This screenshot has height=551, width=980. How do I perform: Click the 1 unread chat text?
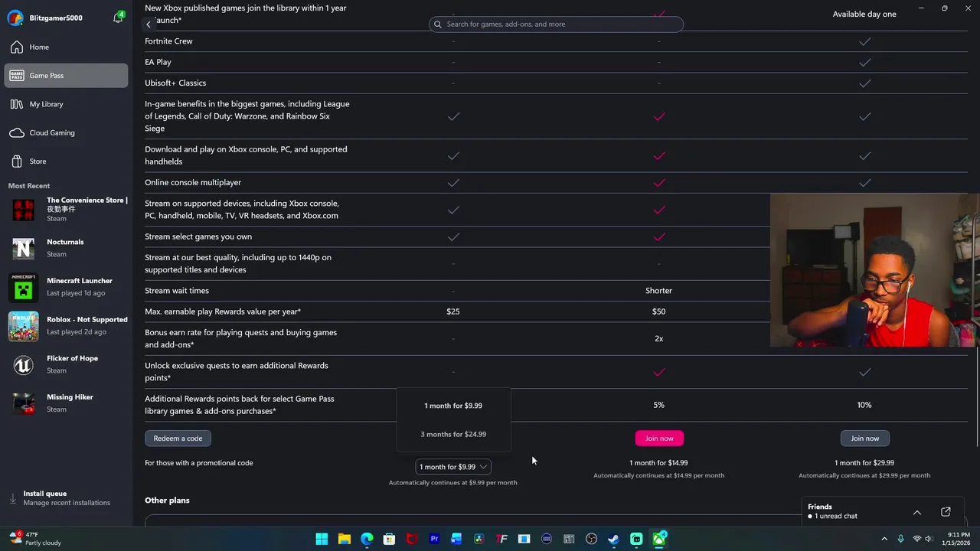[x=836, y=517]
